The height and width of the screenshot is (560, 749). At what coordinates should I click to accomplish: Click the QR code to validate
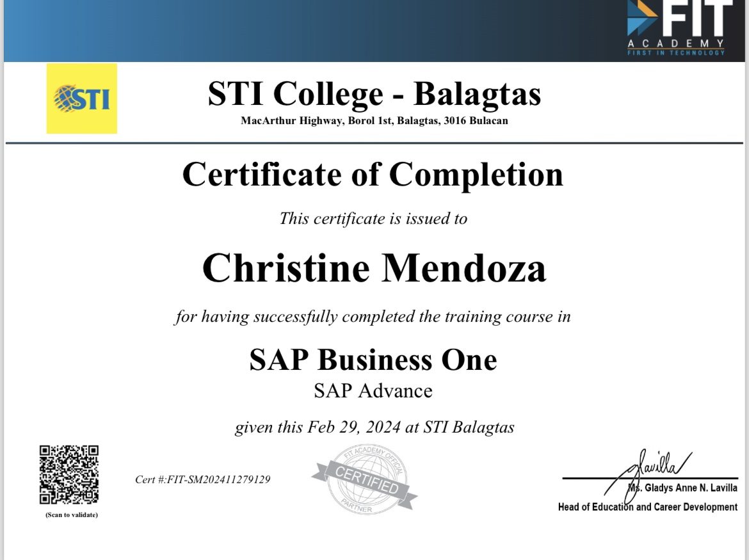point(68,474)
